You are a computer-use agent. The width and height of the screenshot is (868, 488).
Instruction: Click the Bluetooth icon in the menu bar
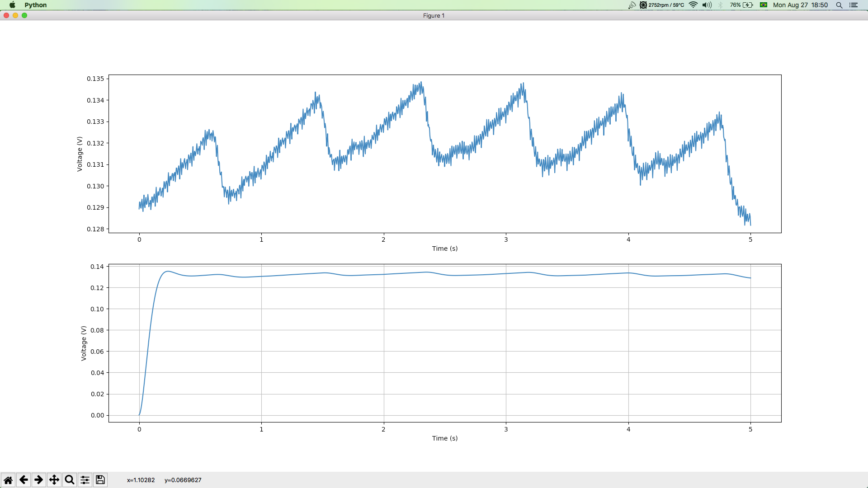tap(721, 5)
